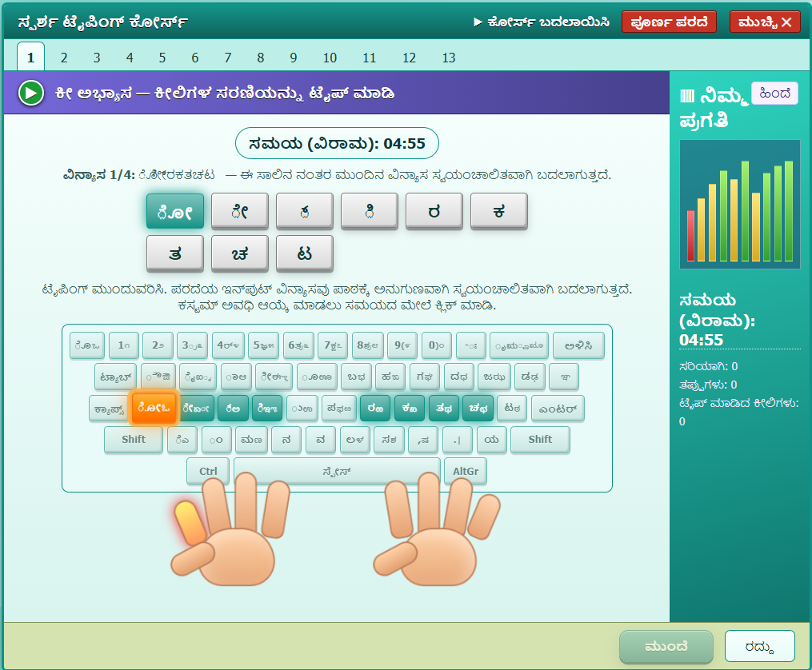Click the ಸಮಯ (ವಿರಾಮ) 04:55 timer pill
The width and height of the screenshot is (812, 670).
337,143
